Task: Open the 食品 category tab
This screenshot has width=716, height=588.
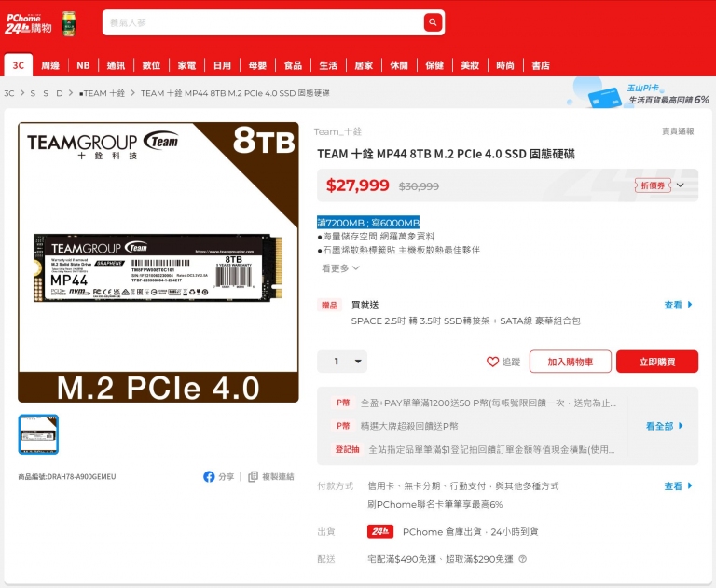Action: (x=293, y=65)
